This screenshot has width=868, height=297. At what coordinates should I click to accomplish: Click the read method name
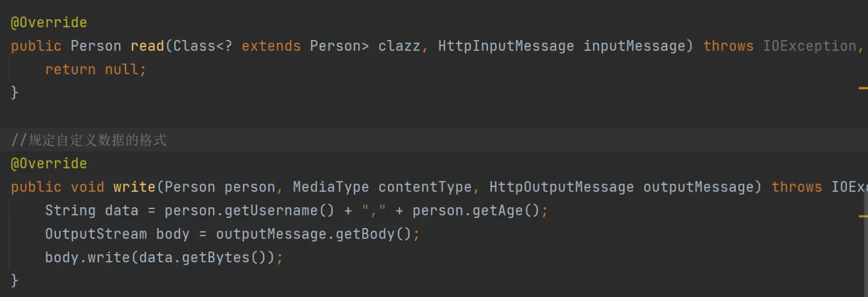tap(147, 46)
